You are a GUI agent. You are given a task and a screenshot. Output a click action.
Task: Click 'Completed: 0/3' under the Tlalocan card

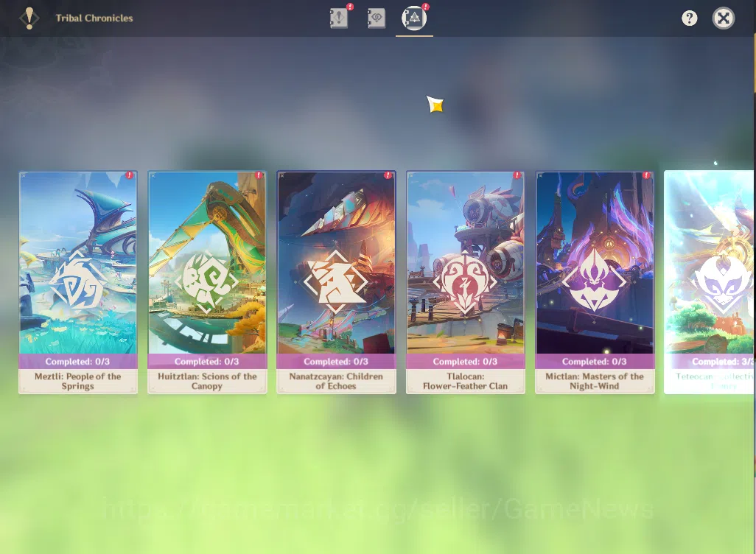click(465, 362)
